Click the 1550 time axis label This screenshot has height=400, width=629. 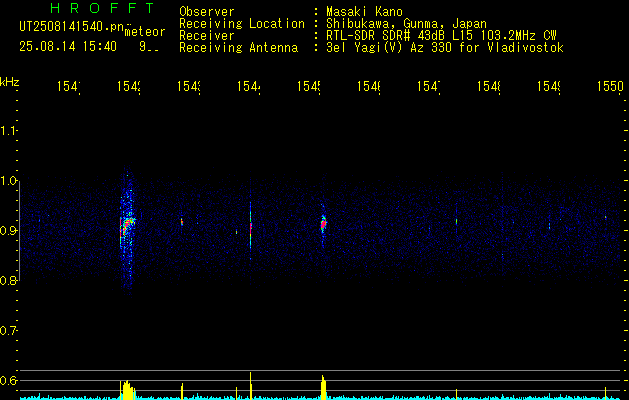click(610, 86)
